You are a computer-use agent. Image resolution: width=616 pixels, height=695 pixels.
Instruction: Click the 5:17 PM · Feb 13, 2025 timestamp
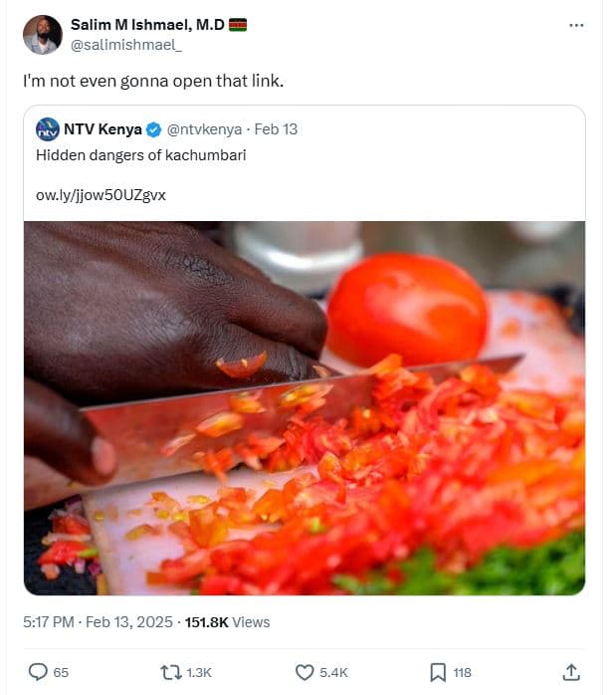(x=96, y=622)
